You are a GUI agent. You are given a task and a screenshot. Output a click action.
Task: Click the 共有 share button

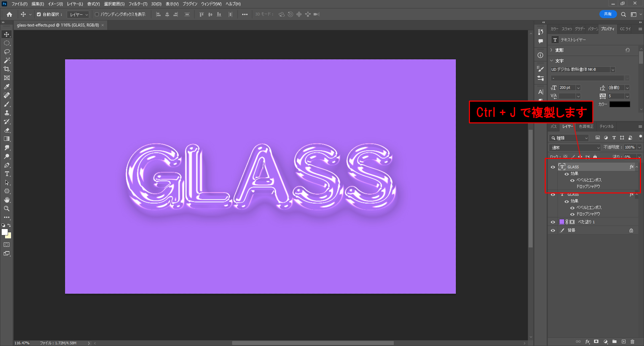pos(607,14)
